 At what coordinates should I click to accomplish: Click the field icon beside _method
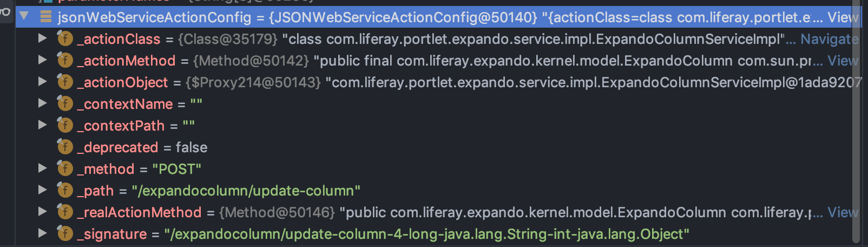point(65,168)
